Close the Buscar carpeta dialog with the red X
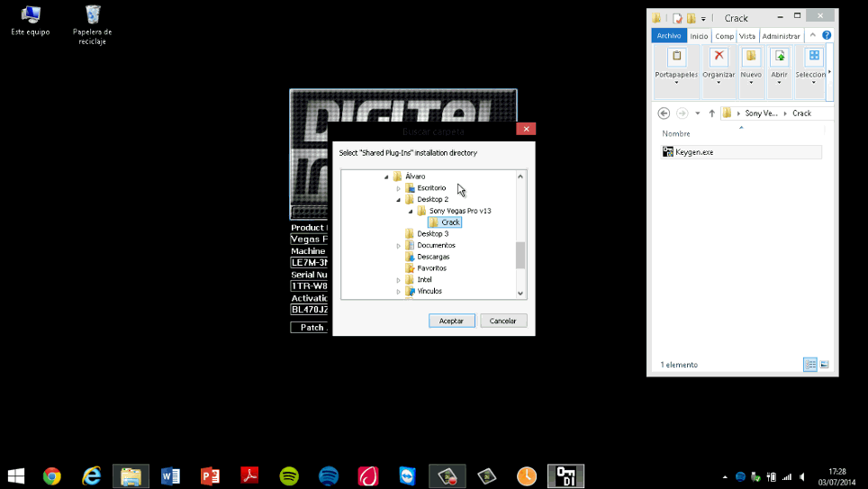 pyautogui.click(x=526, y=129)
